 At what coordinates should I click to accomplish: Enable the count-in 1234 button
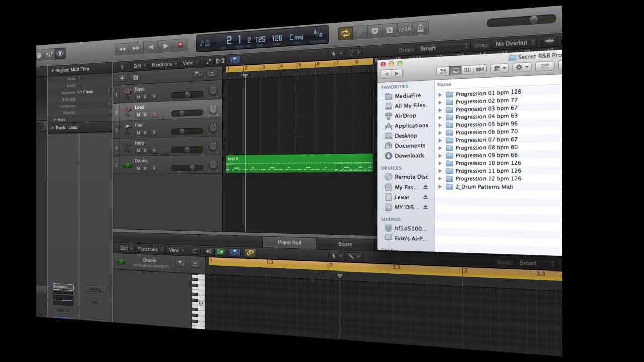(405, 29)
